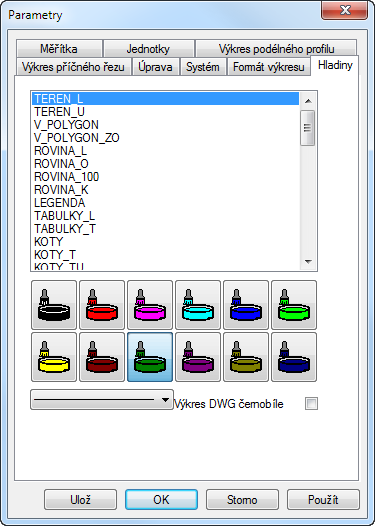Pick the red paint bucket color
The height and width of the screenshot is (526, 375).
point(102,305)
